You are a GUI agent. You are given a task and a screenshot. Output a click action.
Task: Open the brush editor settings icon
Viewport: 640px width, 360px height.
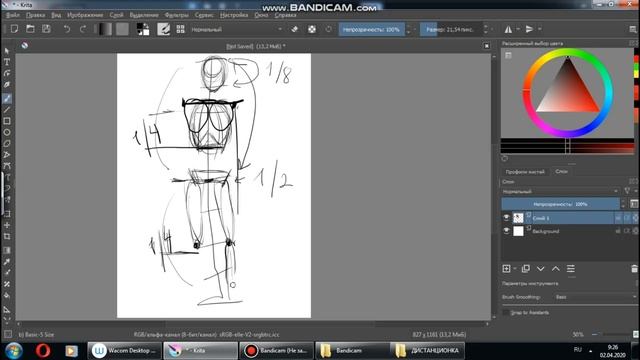(163, 29)
